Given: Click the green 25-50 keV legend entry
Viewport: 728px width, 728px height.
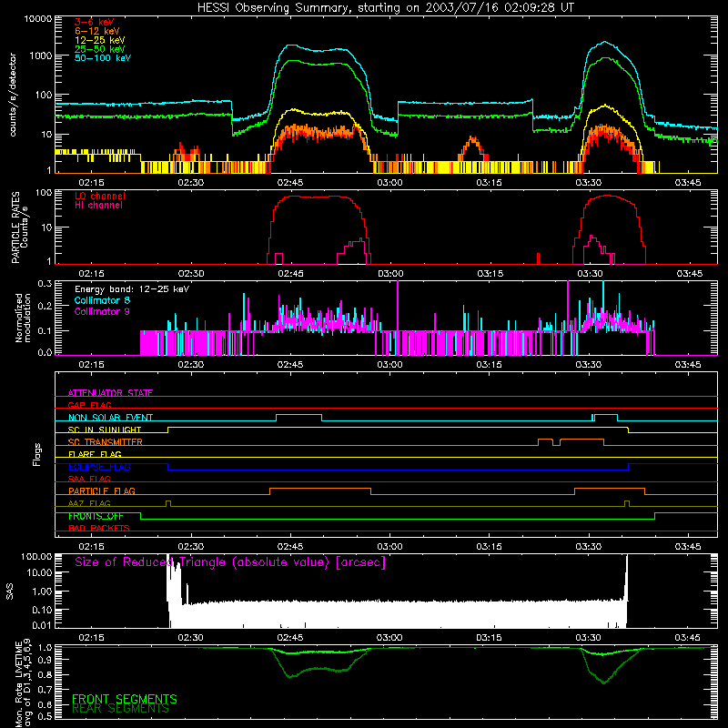Looking at the screenshot, I should pos(100,49).
